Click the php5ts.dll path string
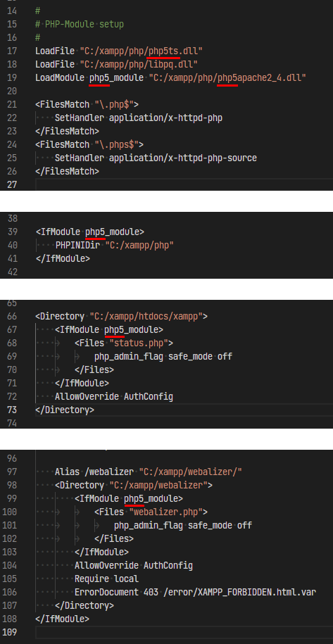The height and width of the screenshot is (644, 333). pos(142,51)
